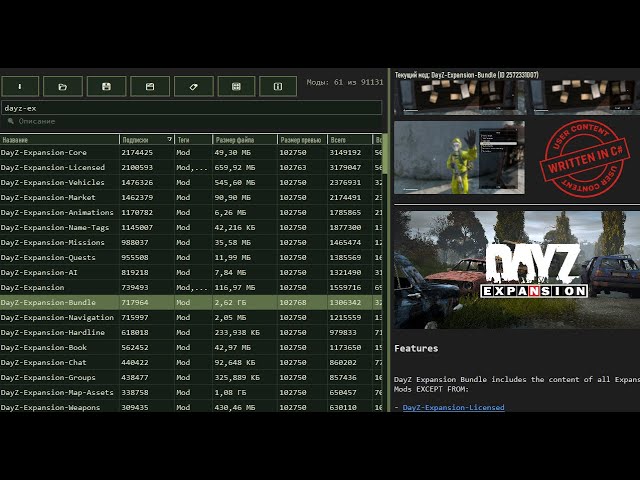Sort by the Теги column header
The image size is (640, 480).
tap(193, 140)
